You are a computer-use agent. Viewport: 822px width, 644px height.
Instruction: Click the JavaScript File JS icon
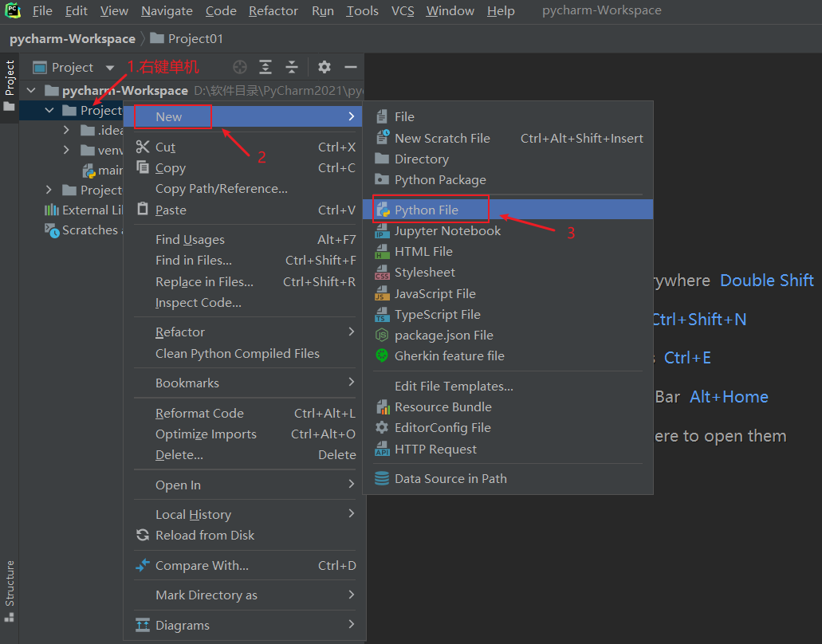(382, 293)
